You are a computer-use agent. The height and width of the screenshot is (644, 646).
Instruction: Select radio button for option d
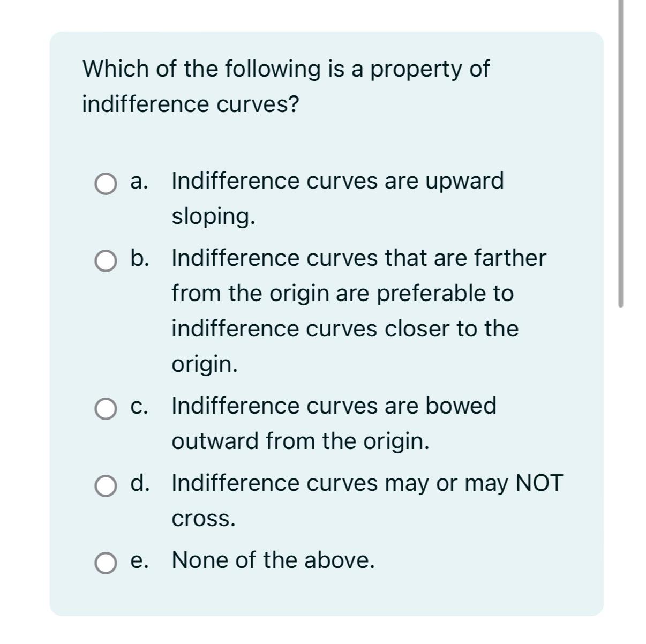click(x=105, y=487)
